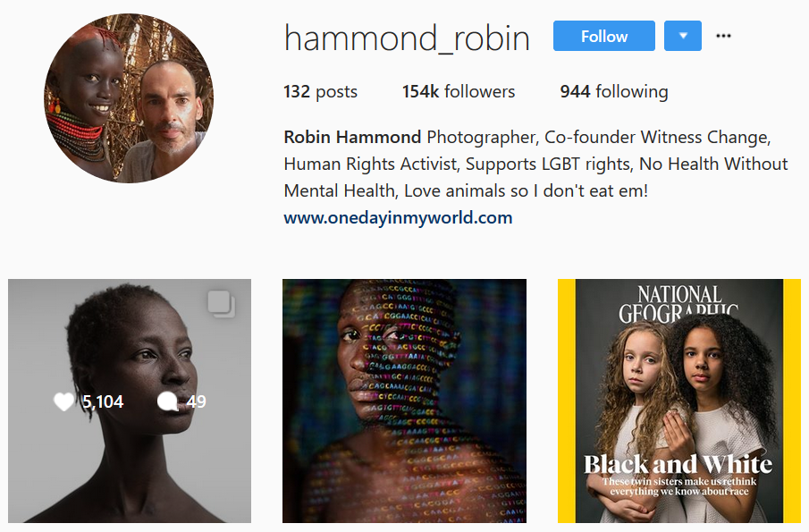Open the www.onedayinmyworld.com link
This screenshot has height=532, width=809.
[x=398, y=218]
